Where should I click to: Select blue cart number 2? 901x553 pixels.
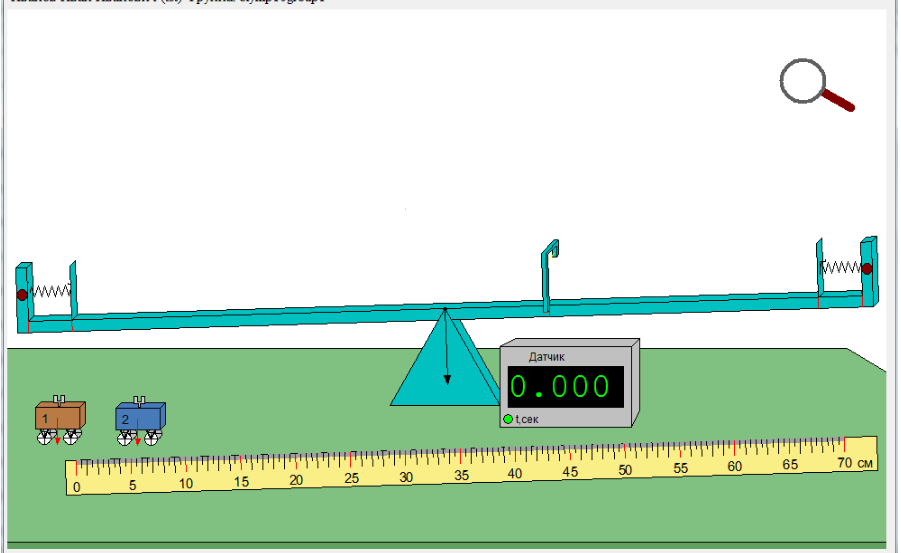tap(140, 421)
